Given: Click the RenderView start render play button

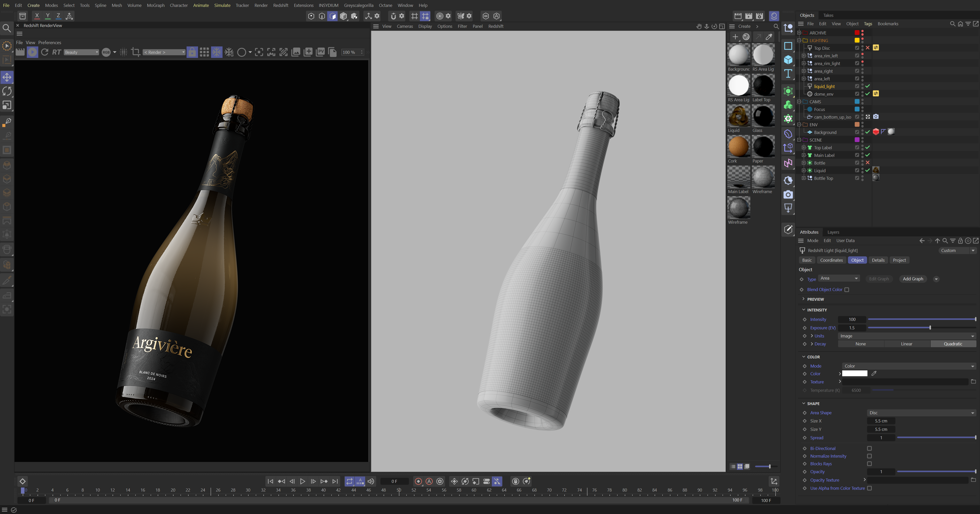Looking at the screenshot, I should coord(32,52).
